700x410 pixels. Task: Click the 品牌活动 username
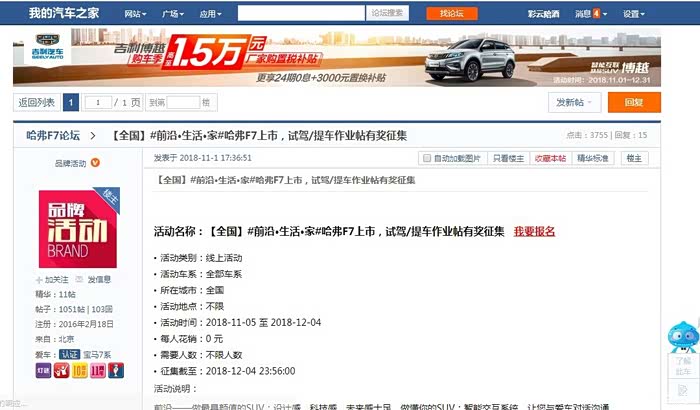coord(71,163)
